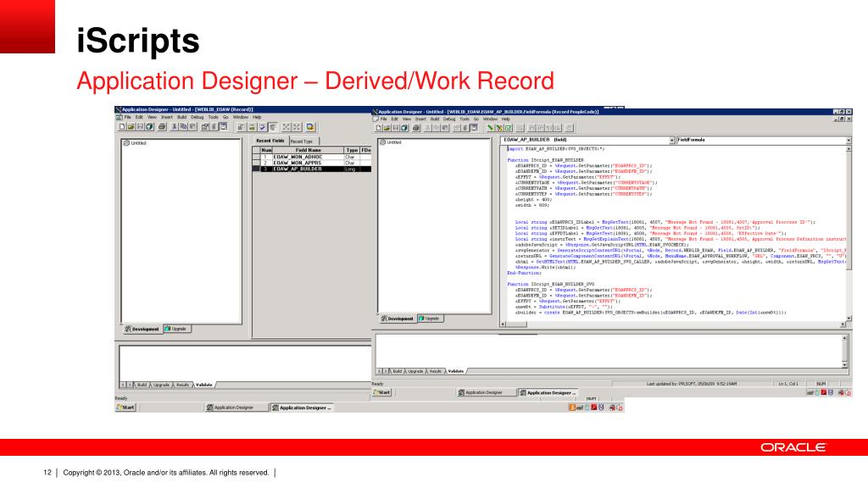Select Untitled project node in PeopleCode window
This screenshot has height=488, width=868.
click(390, 142)
